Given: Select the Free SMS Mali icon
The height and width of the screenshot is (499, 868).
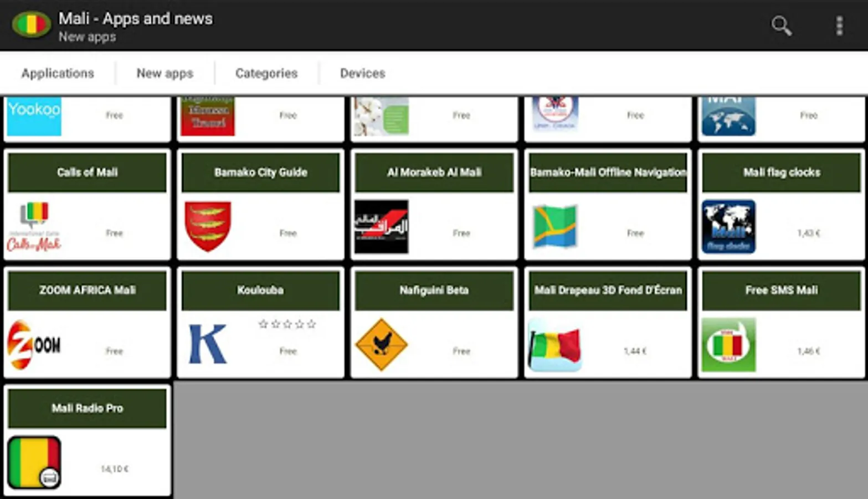Looking at the screenshot, I should coord(728,344).
